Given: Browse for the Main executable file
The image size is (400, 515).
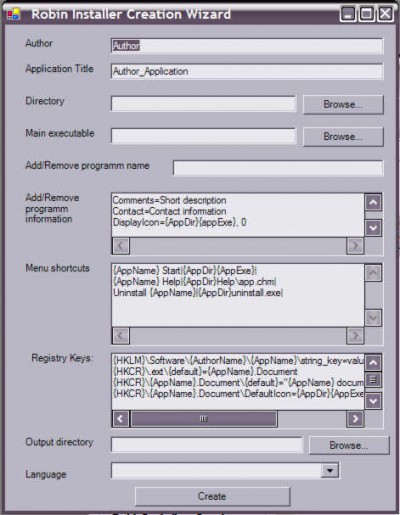Looking at the screenshot, I should 343,137.
